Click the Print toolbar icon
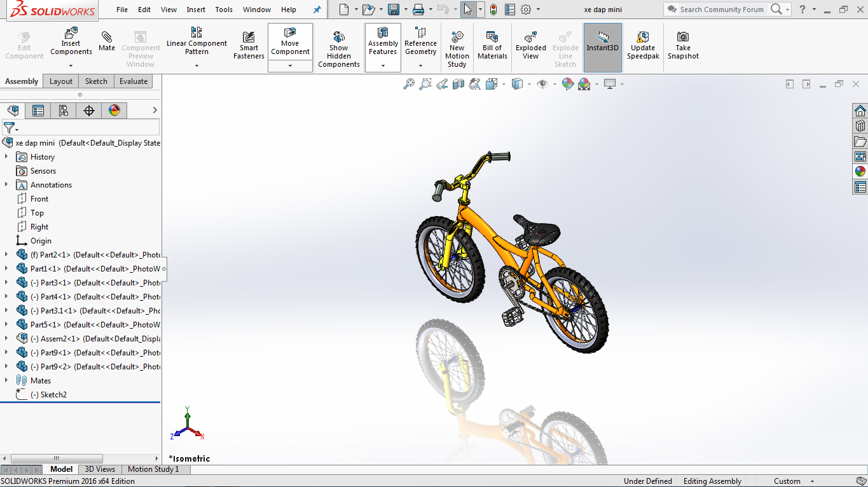868x487 pixels. pyautogui.click(x=418, y=10)
